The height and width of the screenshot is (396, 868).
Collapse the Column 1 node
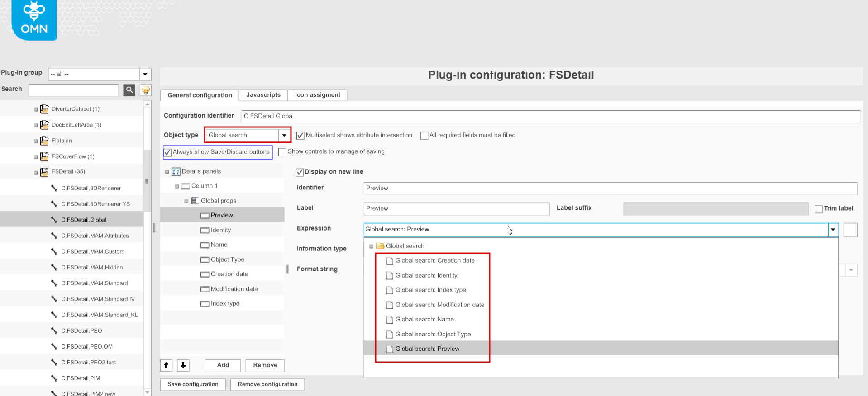[176, 186]
